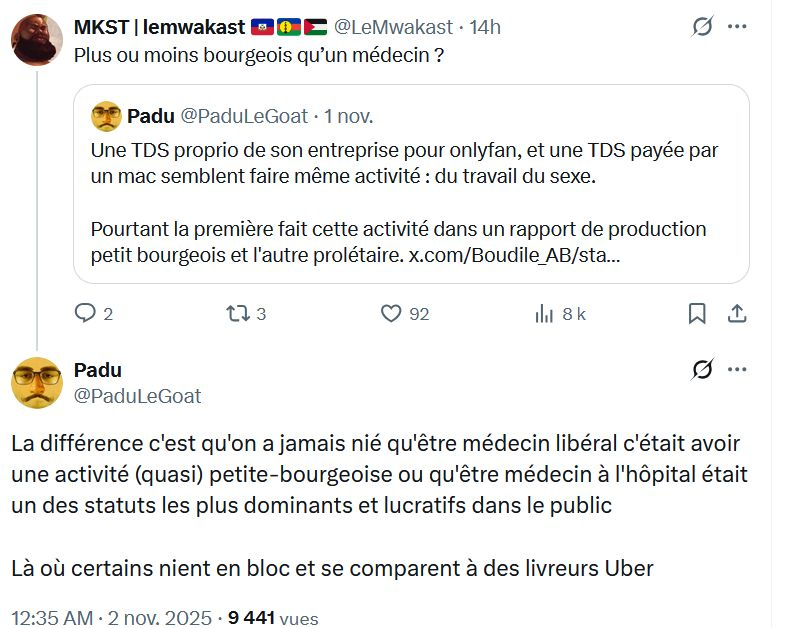Retweet the MKST lemwakast post
The height and width of the screenshot is (628, 800).
237,313
